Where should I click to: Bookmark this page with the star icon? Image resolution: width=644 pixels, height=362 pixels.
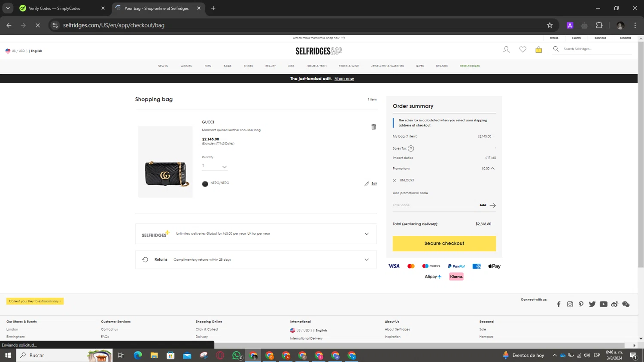(550, 25)
